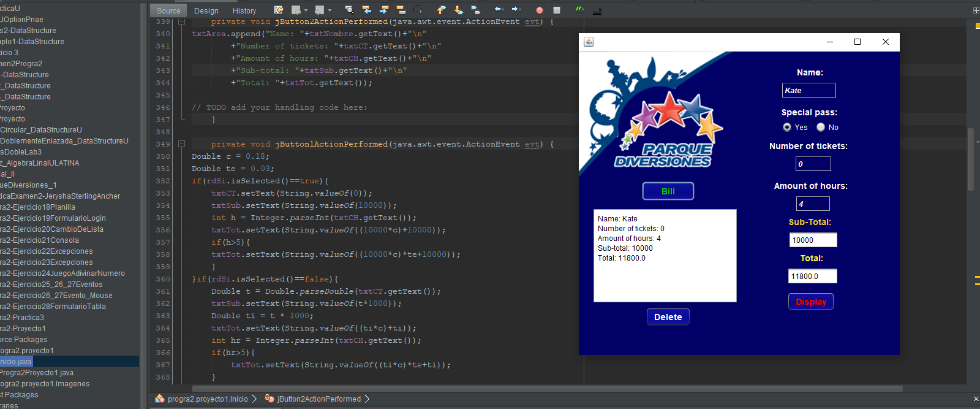Select DoblementeEnlazada_DataStructureU project
The height and width of the screenshot is (409, 980).
point(64,141)
